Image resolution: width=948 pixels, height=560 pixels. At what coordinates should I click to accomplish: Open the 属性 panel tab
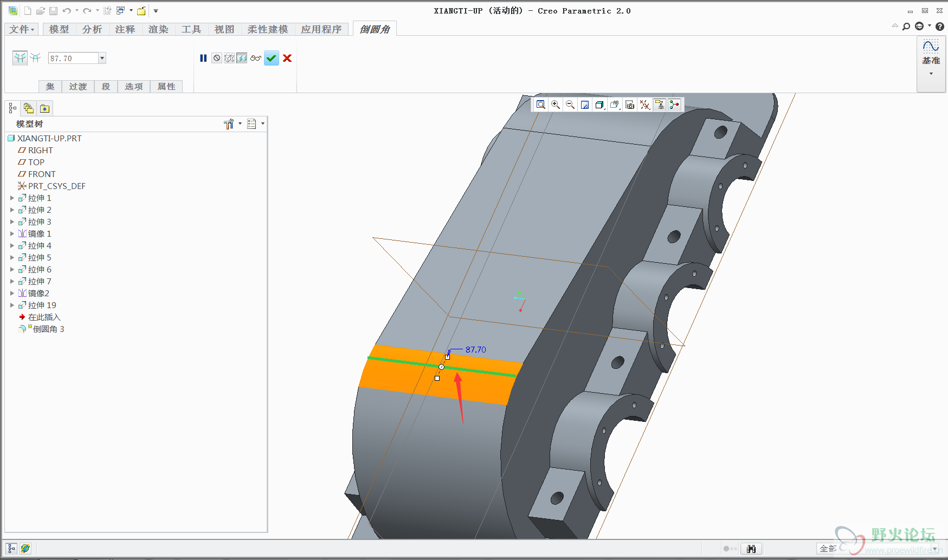coord(166,87)
